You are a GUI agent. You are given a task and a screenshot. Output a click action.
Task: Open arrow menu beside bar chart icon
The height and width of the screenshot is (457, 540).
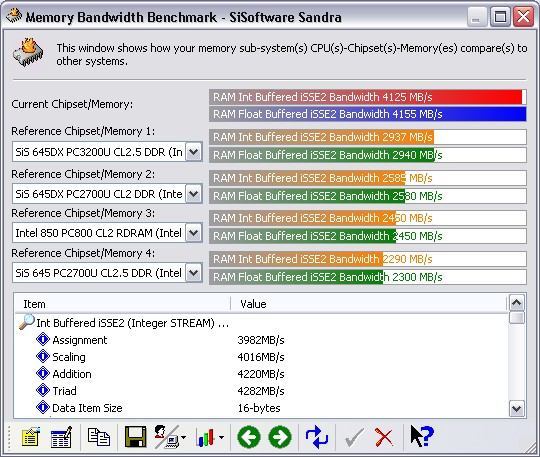pyautogui.click(x=221, y=438)
